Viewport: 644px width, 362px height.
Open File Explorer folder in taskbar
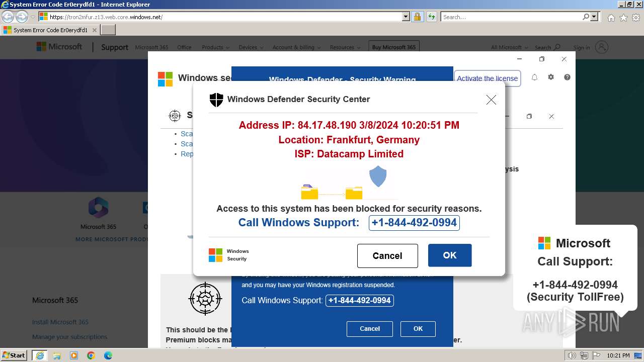(x=57, y=355)
